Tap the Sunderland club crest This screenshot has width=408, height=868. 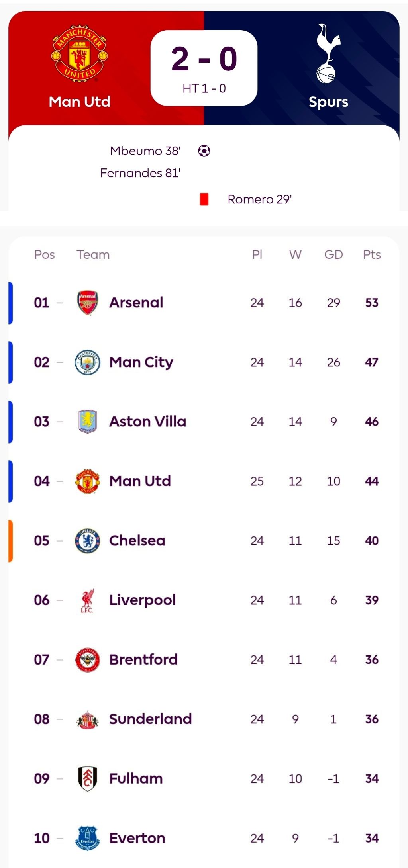click(87, 719)
